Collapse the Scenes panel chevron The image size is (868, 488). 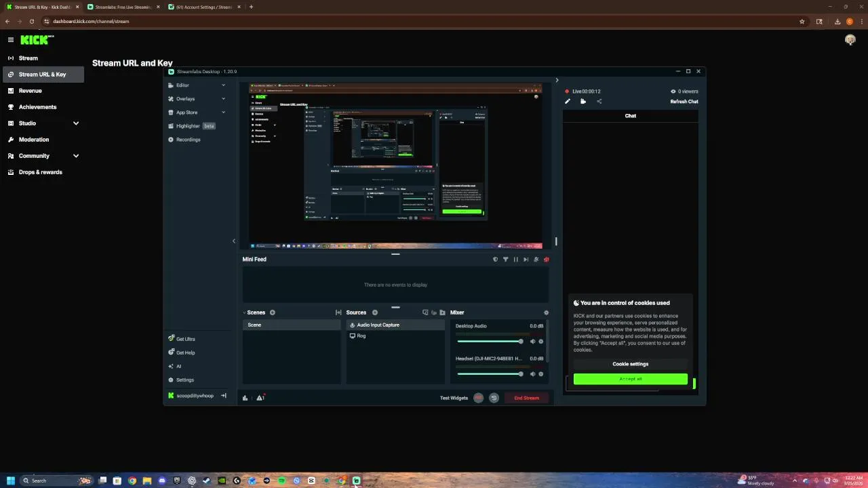tap(245, 312)
